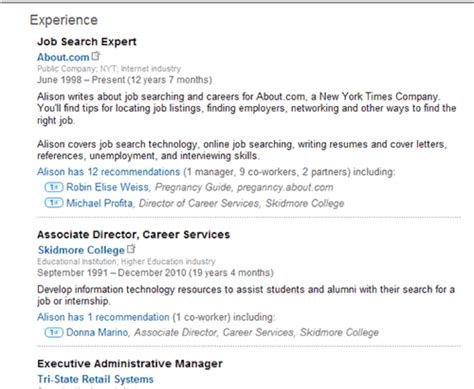474x389 pixels.
Task: Click the Experience section heading
Action: 64,20
